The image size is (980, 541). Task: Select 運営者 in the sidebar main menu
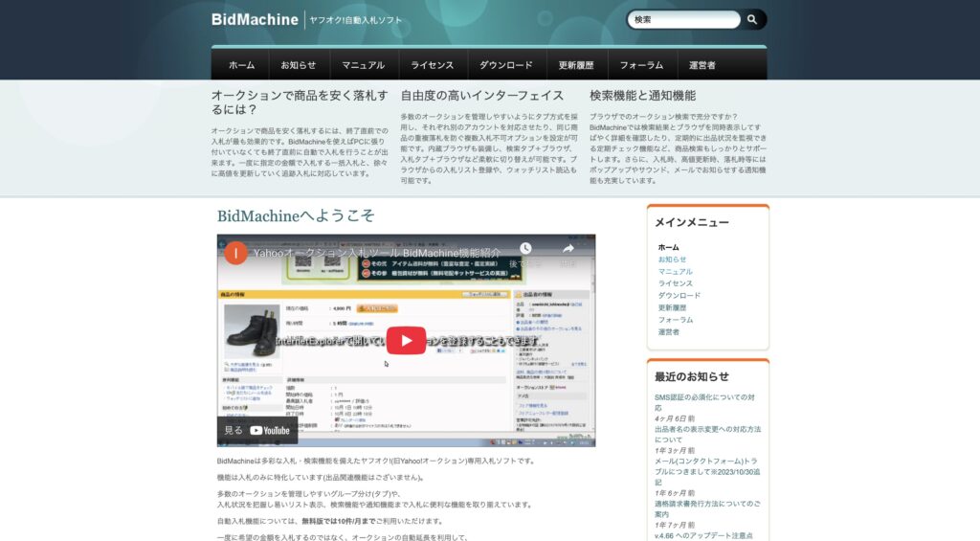tap(668, 332)
